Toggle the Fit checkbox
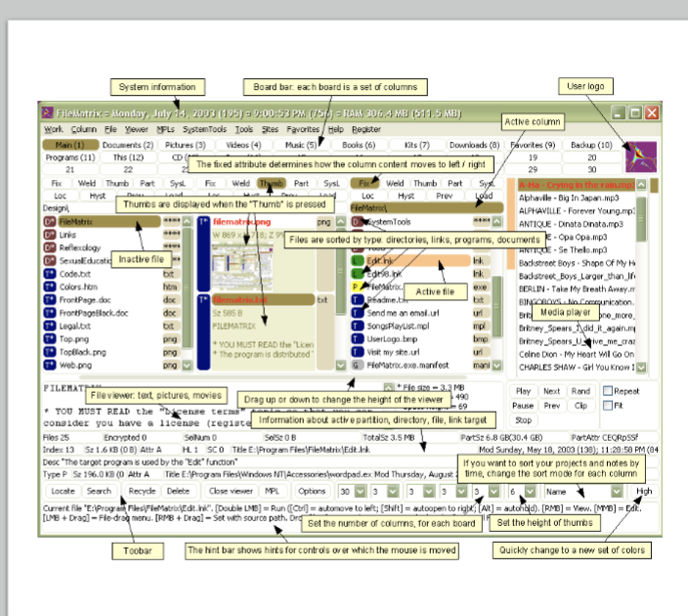 pyautogui.click(x=608, y=405)
